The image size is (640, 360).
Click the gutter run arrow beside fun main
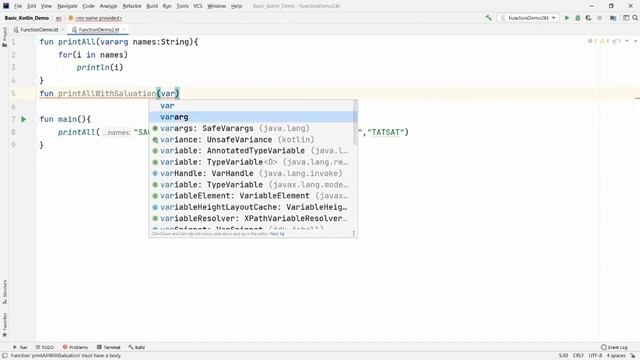24,119
